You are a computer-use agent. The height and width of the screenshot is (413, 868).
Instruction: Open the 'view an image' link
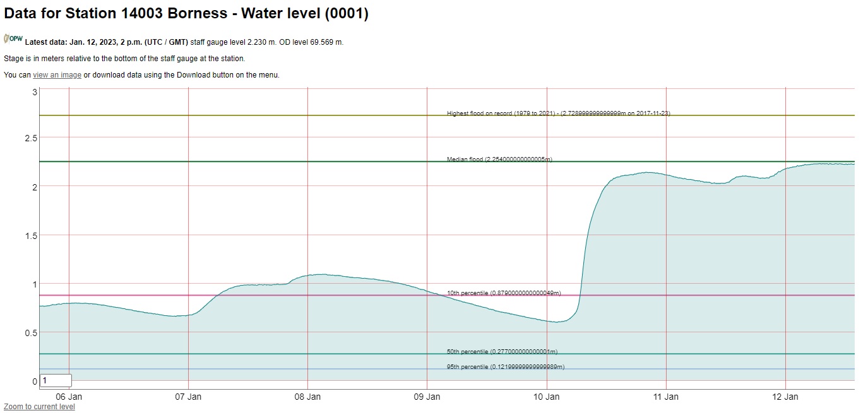click(x=57, y=75)
